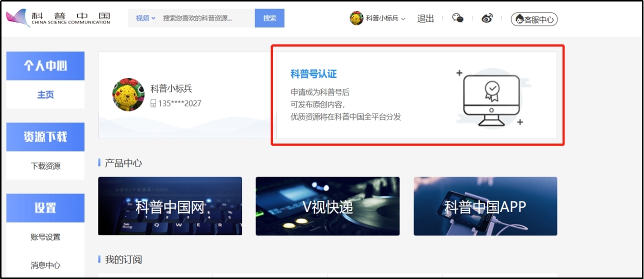
Task: Open 账号设置 in the sidebar
Action: pos(45,237)
